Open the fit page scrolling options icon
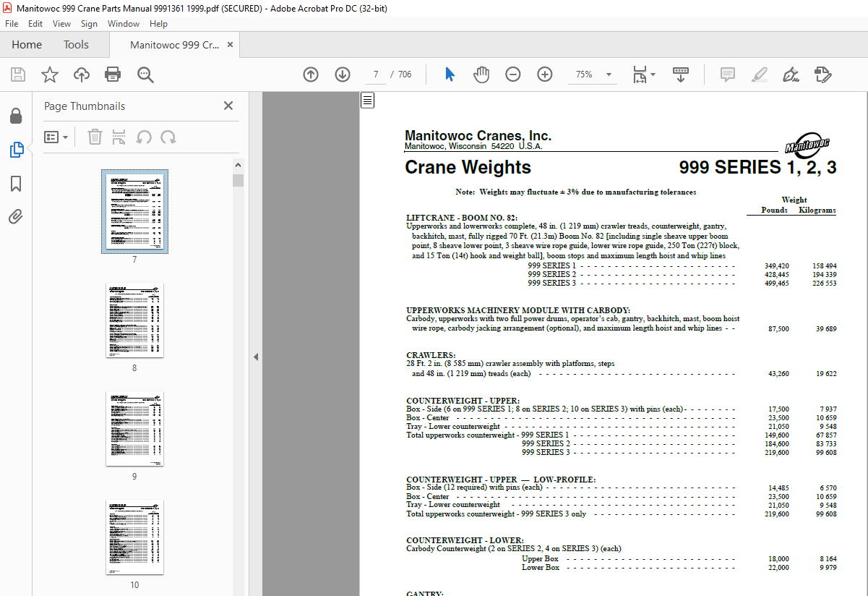The height and width of the screenshot is (596, 868). [x=643, y=74]
